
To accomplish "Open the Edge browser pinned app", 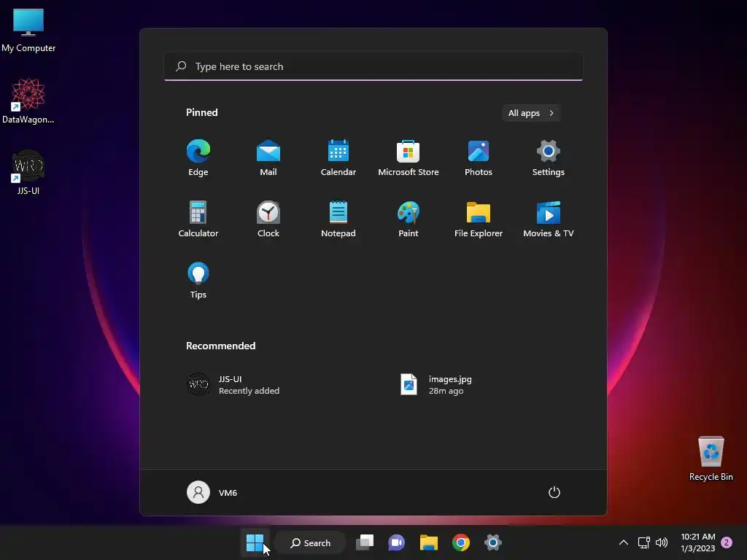I will (198, 158).
